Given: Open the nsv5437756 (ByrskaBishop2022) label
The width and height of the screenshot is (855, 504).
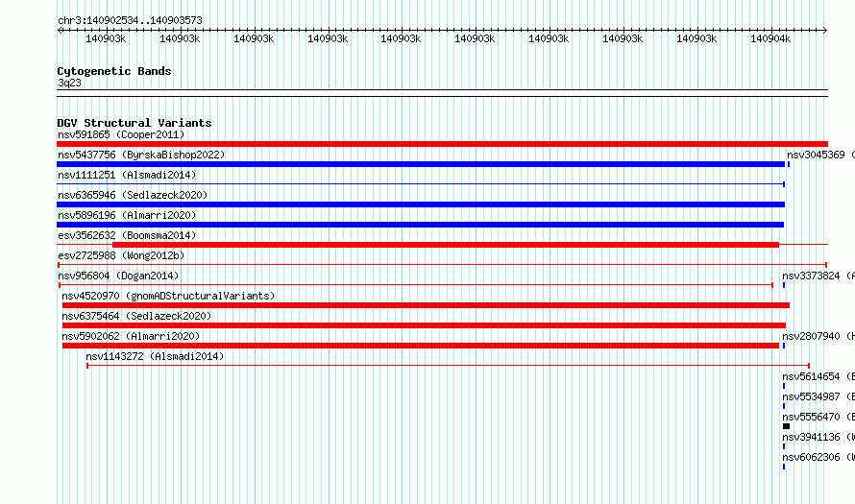Looking at the screenshot, I should pos(141,155).
